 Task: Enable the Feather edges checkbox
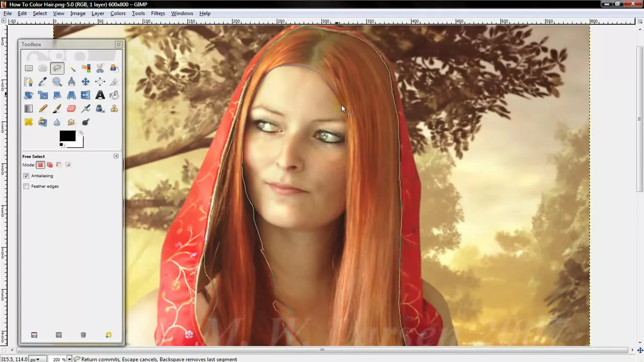pos(26,186)
